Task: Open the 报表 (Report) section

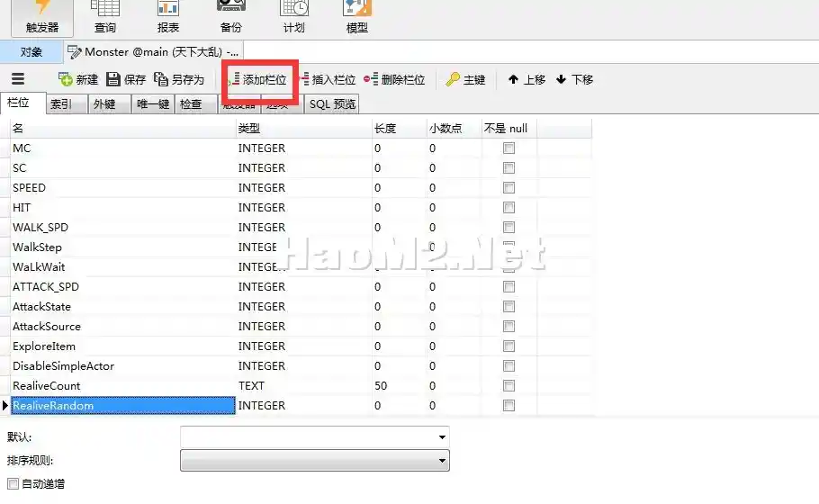Action: tap(168, 18)
